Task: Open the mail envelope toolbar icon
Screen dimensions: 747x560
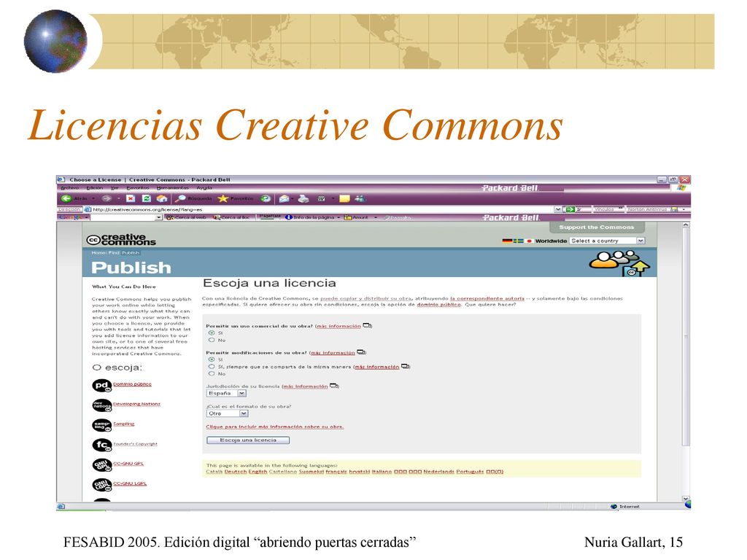Action: point(284,198)
